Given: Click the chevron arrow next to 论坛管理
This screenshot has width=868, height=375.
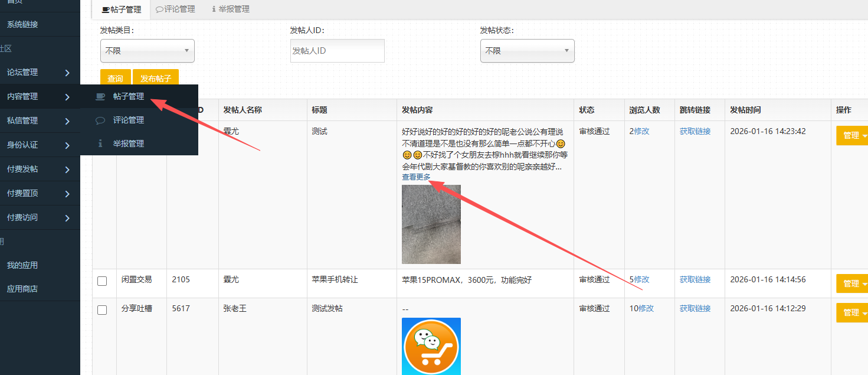Looking at the screenshot, I should 67,73.
